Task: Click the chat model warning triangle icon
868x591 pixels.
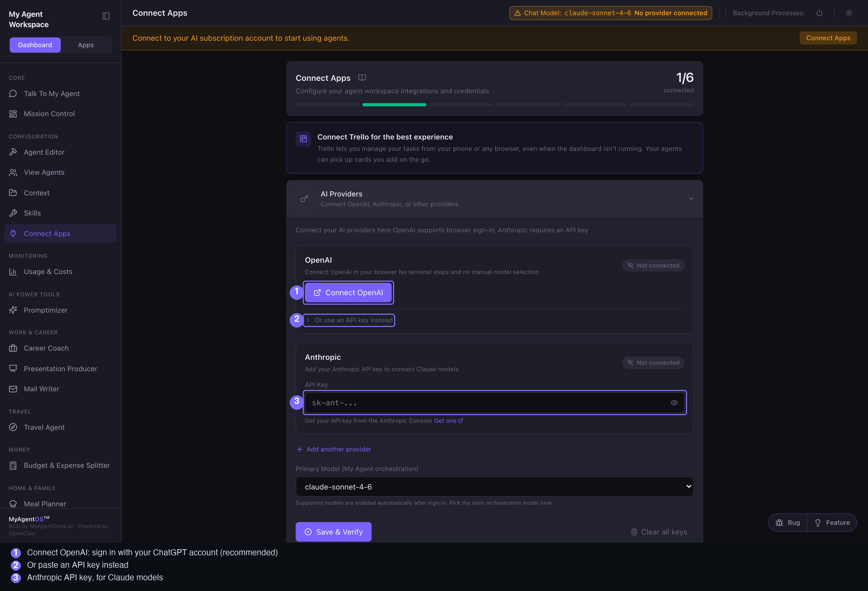Action: pyautogui.click(x=518, y=13)
